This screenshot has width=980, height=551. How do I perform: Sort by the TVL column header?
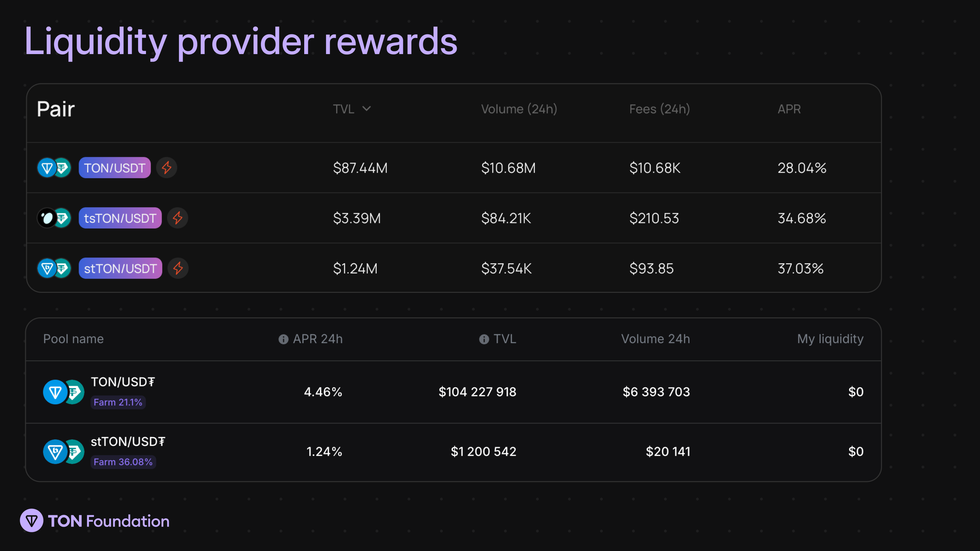[344, 109]
